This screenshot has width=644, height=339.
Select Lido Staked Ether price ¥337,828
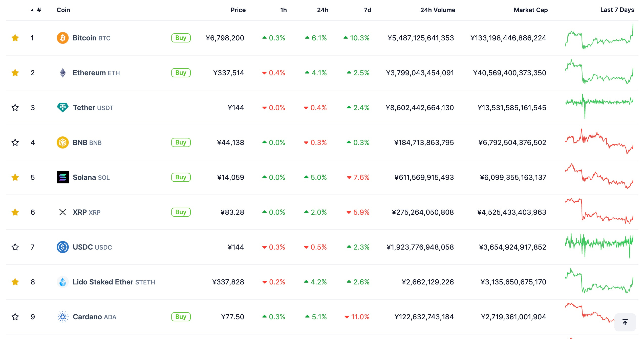tap(228, 282)
